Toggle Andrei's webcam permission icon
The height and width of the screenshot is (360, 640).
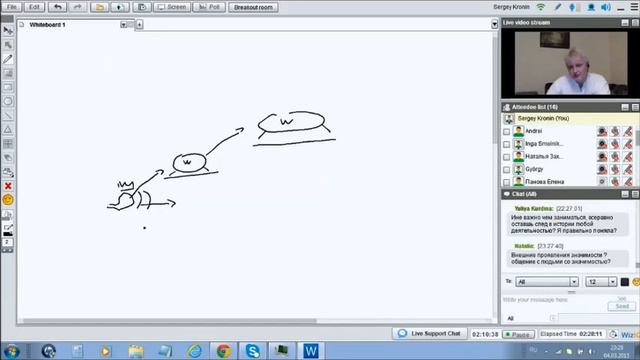602,131
